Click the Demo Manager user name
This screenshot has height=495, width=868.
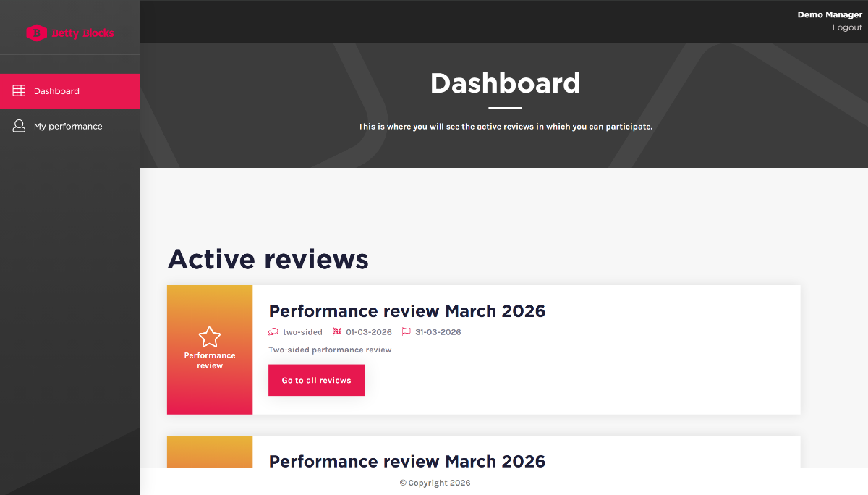coord(830,14)
